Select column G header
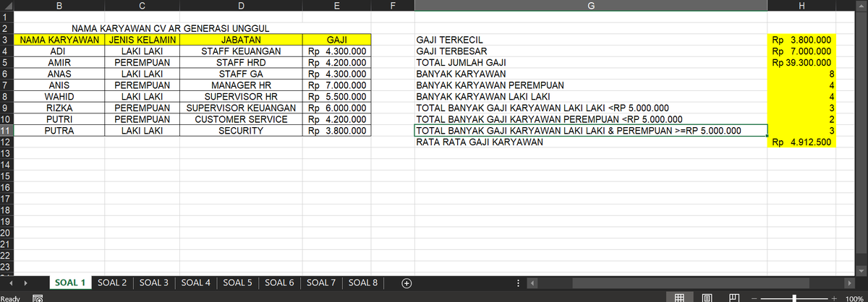 590,6
